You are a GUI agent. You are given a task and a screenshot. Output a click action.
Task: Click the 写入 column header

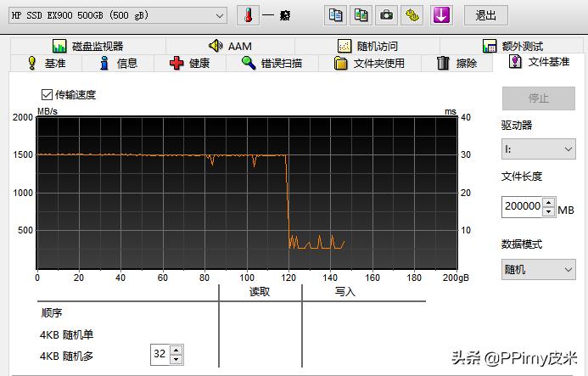[x=344, y=292]
